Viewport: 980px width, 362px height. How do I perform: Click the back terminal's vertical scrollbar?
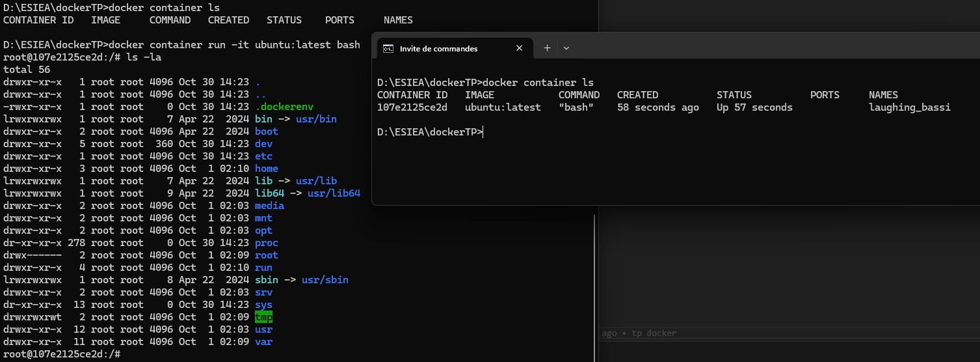594,286
